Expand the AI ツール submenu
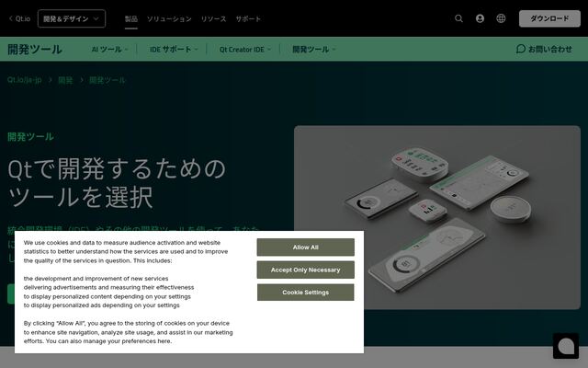588x368 pixels. click(109, 49)
